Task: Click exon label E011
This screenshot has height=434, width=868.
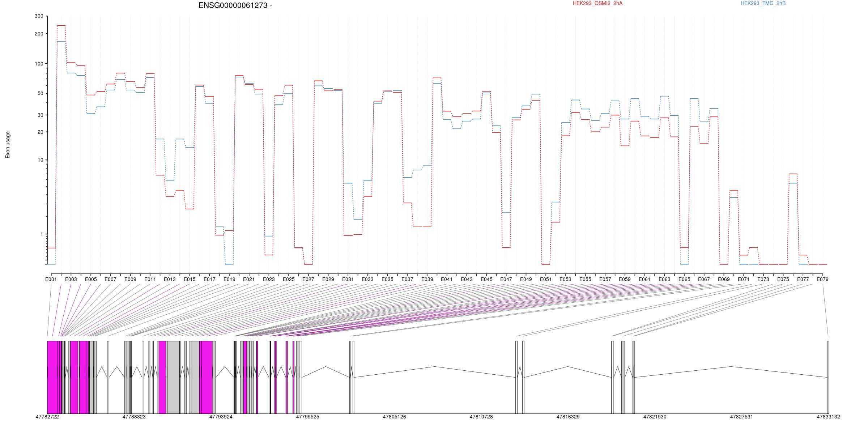Action: click(x=150, y=279)
